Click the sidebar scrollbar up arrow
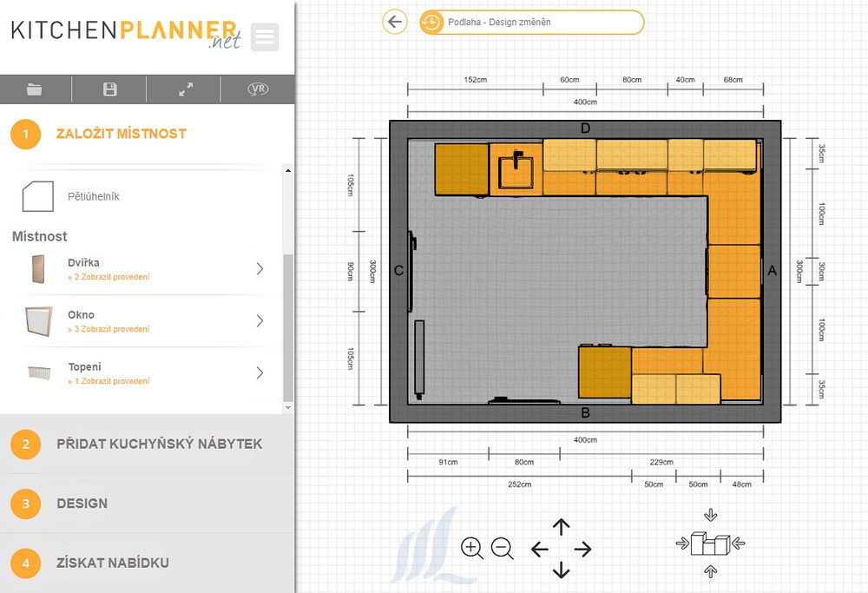Viewport: 868px width, 593px height. 288,170
